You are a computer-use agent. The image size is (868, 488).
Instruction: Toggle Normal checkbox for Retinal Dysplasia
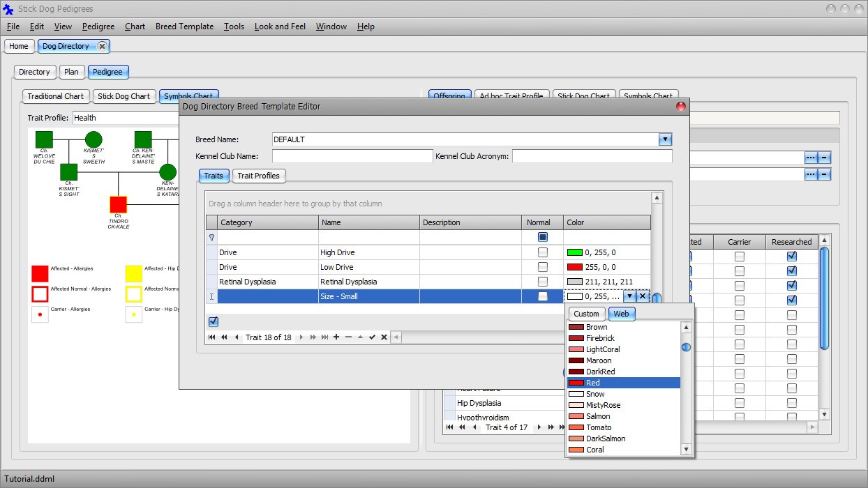(542, 282)
